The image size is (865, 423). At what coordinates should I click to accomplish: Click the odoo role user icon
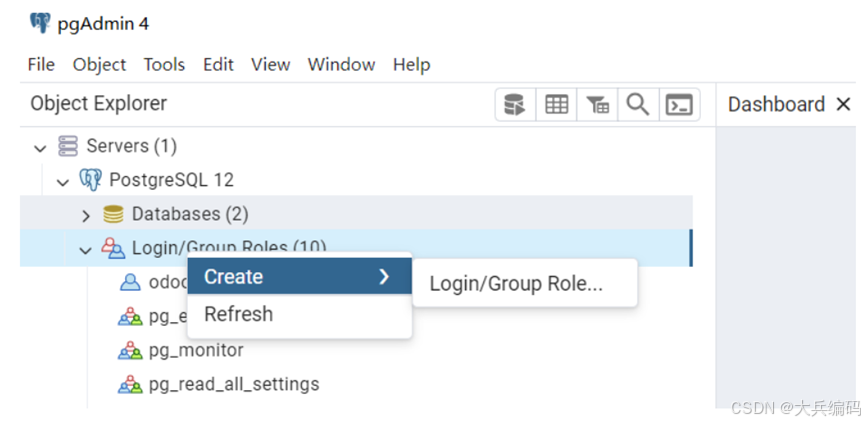coord(130,282)
